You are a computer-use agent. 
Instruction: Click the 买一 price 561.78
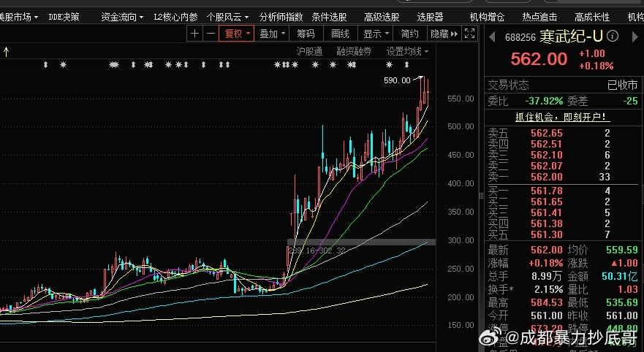[x=546, y=191]
